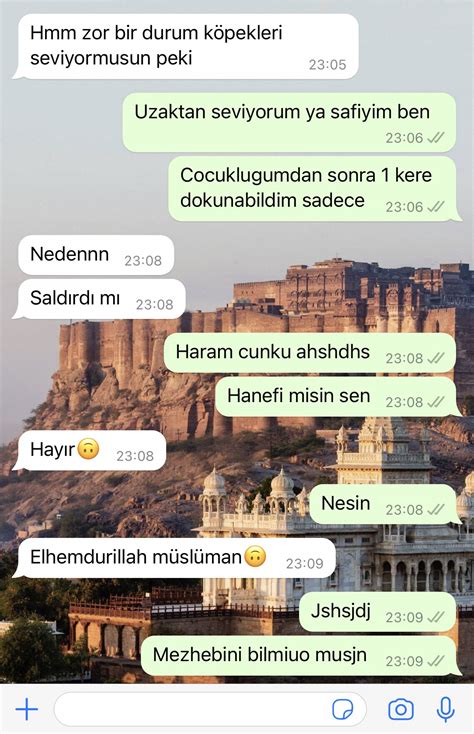Tap the 'Nedennn' message bubble
The image size is (474, 734).
coord(96,255)
